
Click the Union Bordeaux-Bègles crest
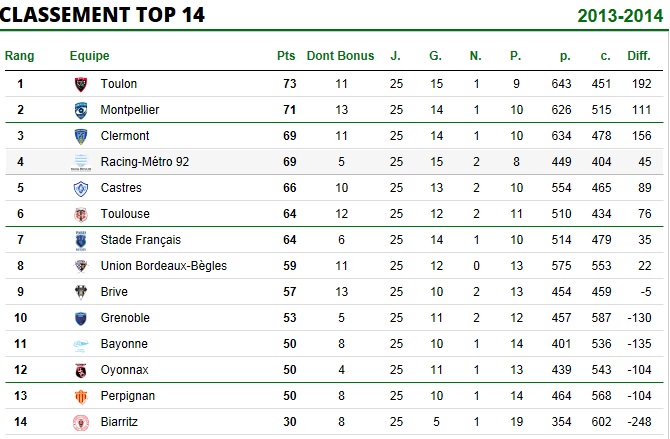81,266
